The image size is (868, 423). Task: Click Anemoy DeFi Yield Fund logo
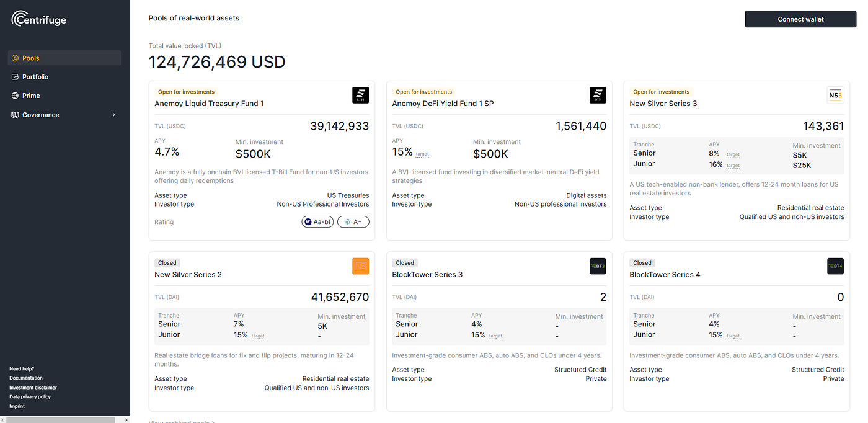598,95
